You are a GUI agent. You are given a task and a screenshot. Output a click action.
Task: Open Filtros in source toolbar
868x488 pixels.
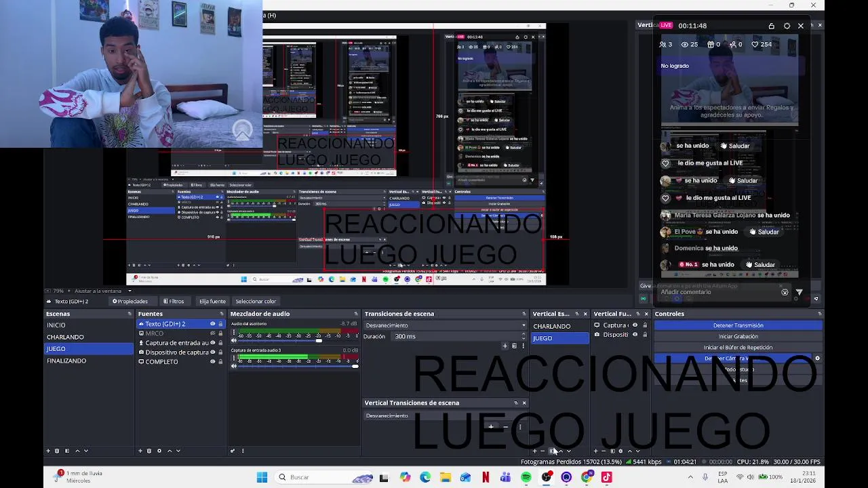click(174, 301)
